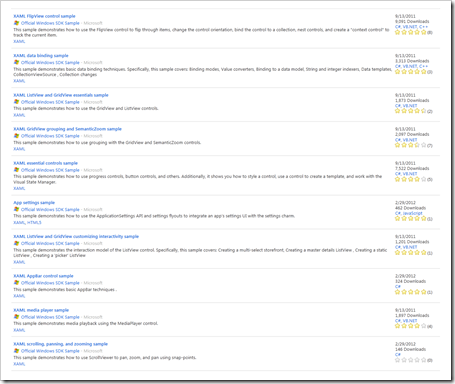Click Windows flag icon under customizing interactivity sample
Image resolution: width=455 pixels, height=384 pixels.
click(x=16, y=243)
